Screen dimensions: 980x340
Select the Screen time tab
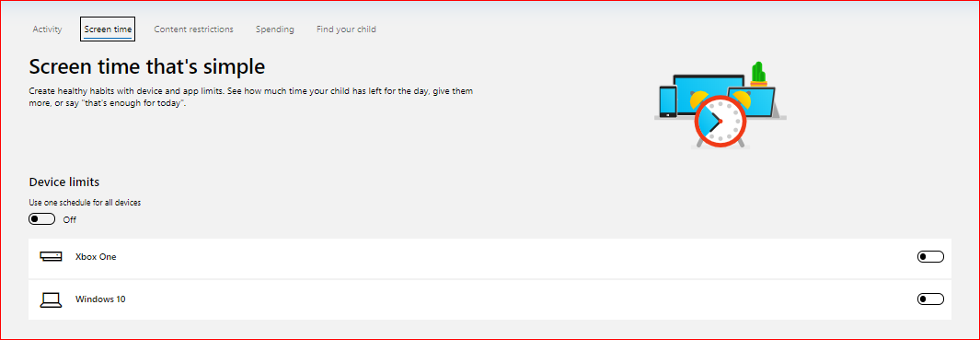tap(109, 29)
